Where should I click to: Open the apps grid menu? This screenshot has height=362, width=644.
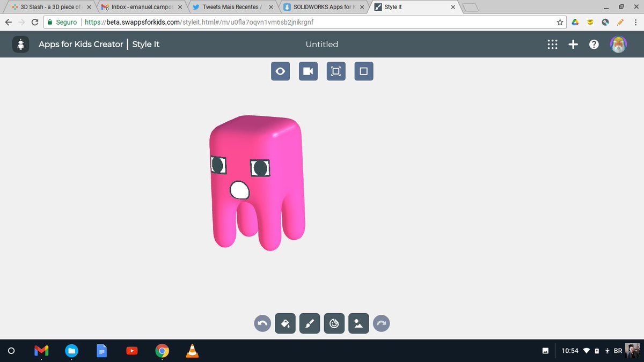pyautogui.click(x=552, y=45)
